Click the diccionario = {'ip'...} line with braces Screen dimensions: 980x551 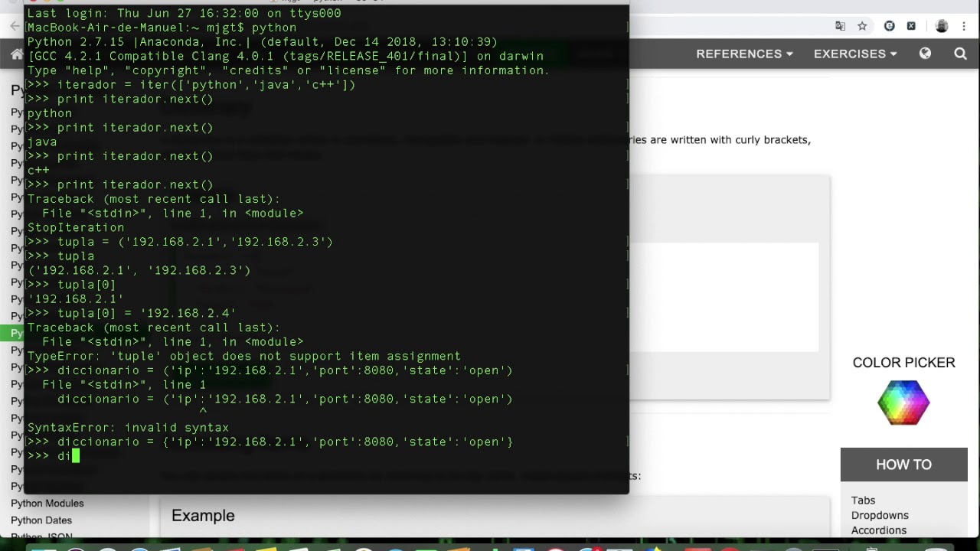pos(270,442)
